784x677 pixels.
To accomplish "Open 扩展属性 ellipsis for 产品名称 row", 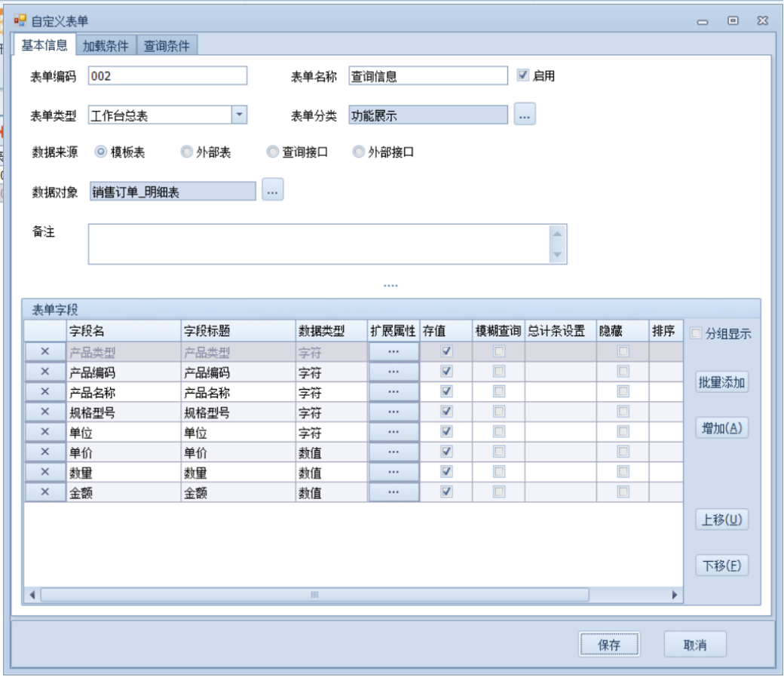I will click(393, 392).
